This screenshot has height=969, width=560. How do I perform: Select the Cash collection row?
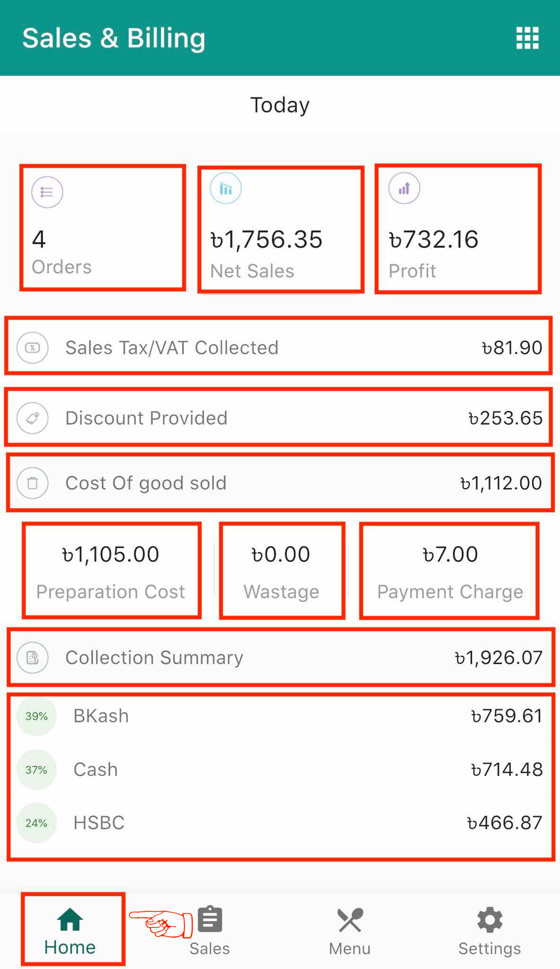280,770
